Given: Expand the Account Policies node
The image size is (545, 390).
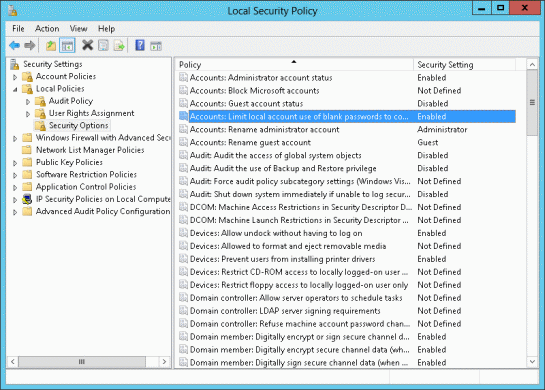Looking at the screenshot, I should [15, 77].
